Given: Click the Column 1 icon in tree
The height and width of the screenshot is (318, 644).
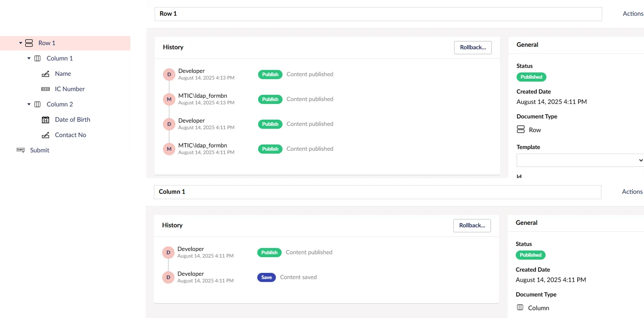Looking at the screenshot, I should (x=37, y=58).
